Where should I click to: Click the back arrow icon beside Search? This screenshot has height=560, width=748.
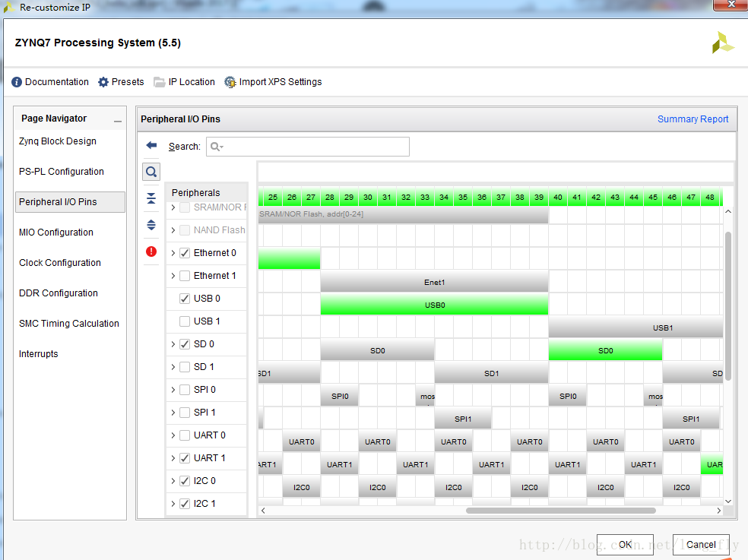click(x=151, y=145)
